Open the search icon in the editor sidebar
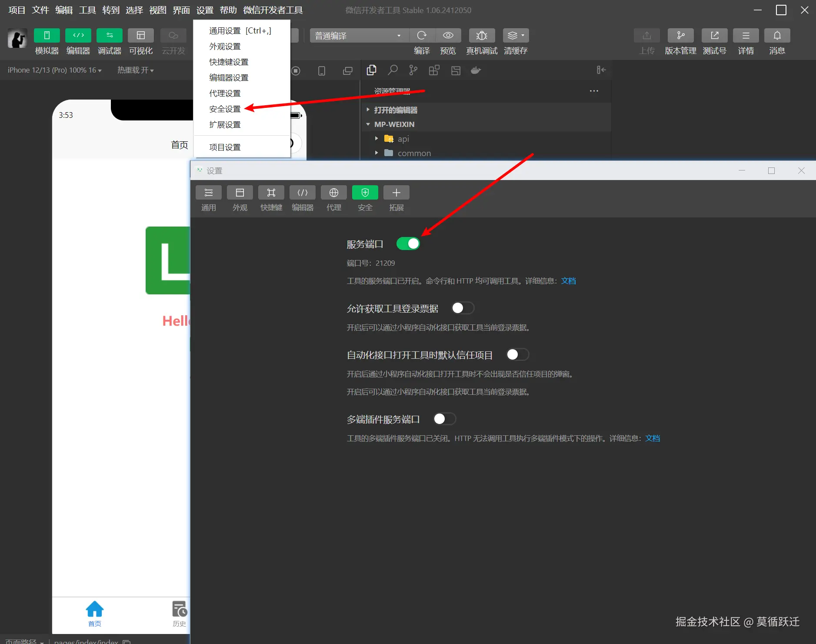The image size is (816, 644). click(393, 70)
